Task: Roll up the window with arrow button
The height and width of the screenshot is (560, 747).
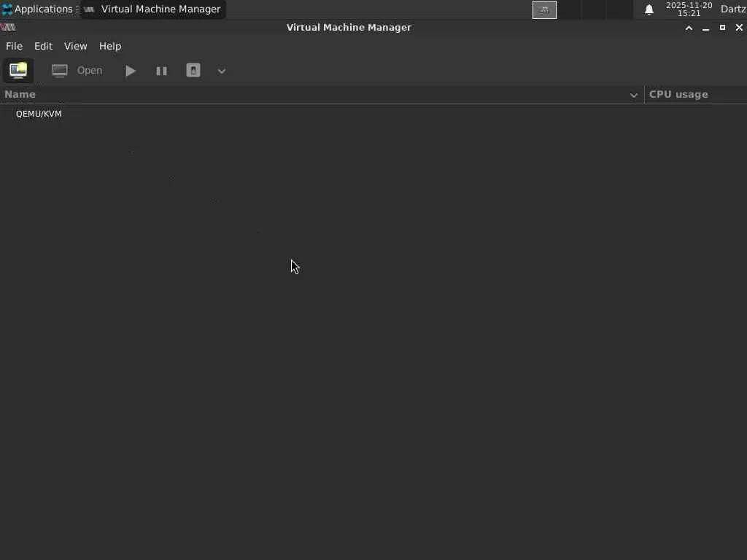Action: pos(689,28)
